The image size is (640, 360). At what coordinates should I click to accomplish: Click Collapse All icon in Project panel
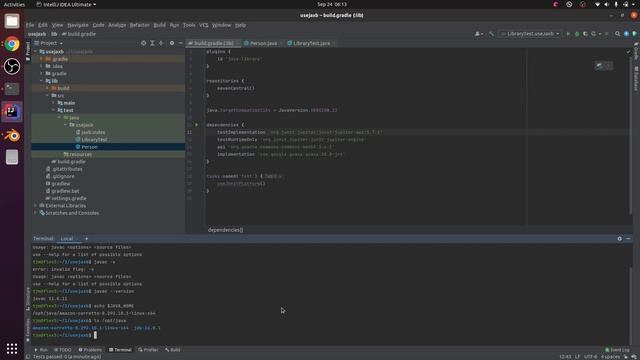coord(161,43)
